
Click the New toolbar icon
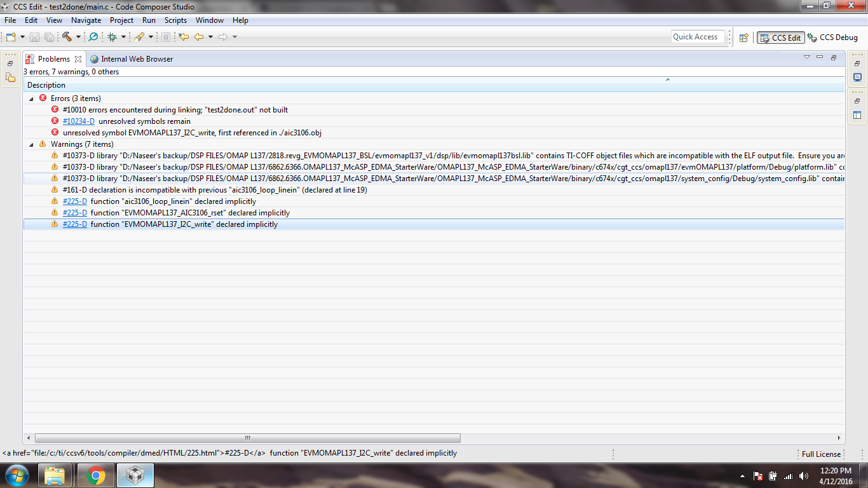coord(11,37)
